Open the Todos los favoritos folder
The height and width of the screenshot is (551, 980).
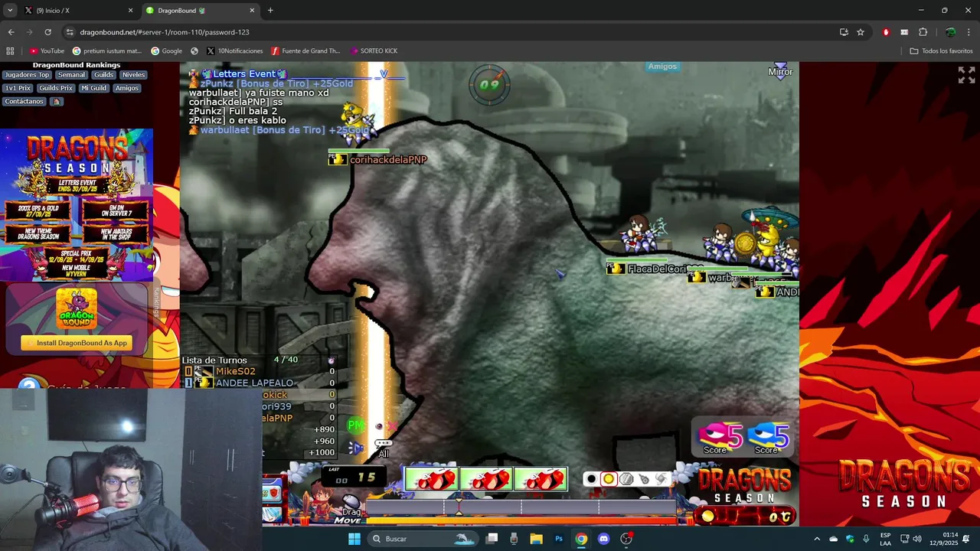pyautogui.click(x=941, y=51)
